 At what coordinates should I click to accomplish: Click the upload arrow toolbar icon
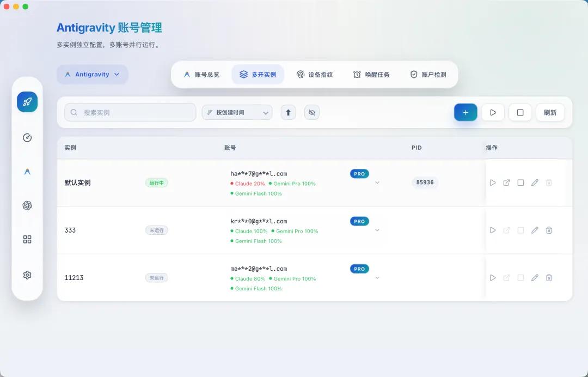(x=288, y=112)
